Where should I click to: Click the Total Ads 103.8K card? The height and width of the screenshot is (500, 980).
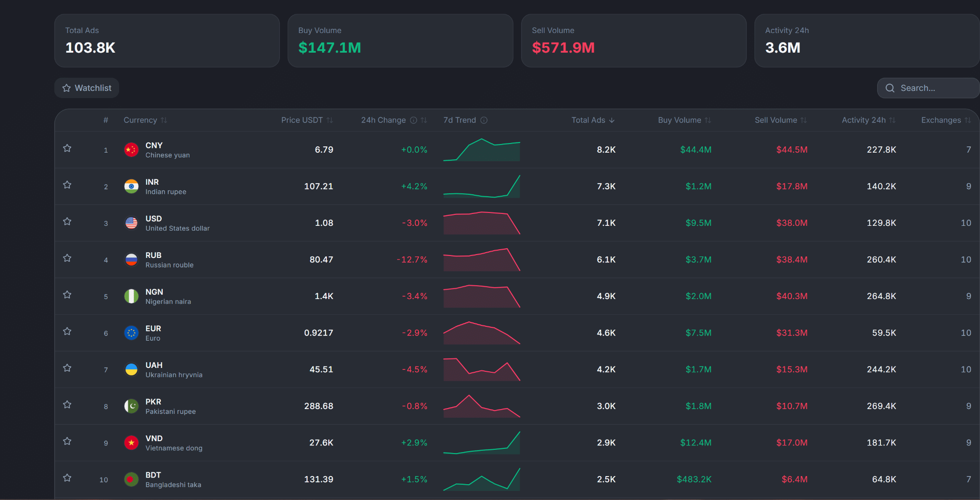point(167,41)
